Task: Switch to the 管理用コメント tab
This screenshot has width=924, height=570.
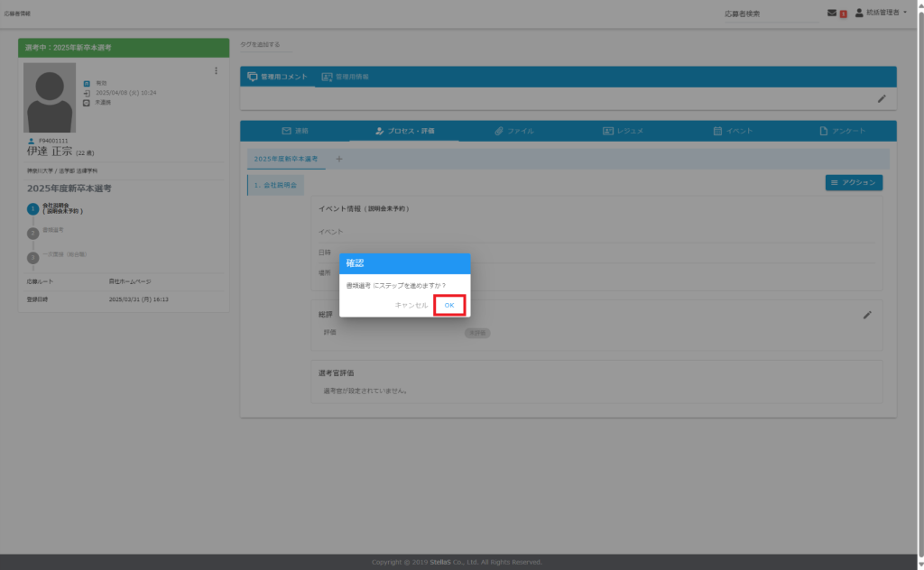Action: (278, 77)
